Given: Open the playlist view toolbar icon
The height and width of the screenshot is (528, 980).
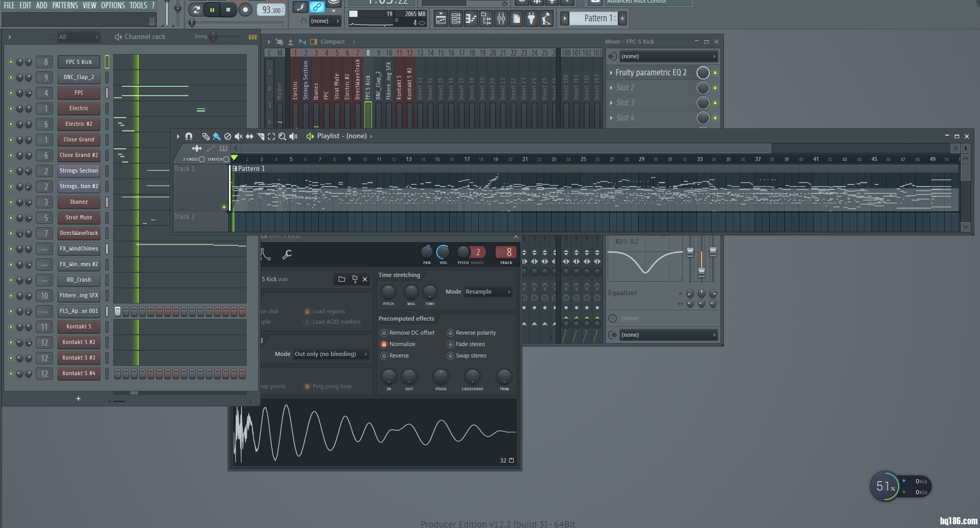Looking at the screenshot, I should tap(441, 19).
